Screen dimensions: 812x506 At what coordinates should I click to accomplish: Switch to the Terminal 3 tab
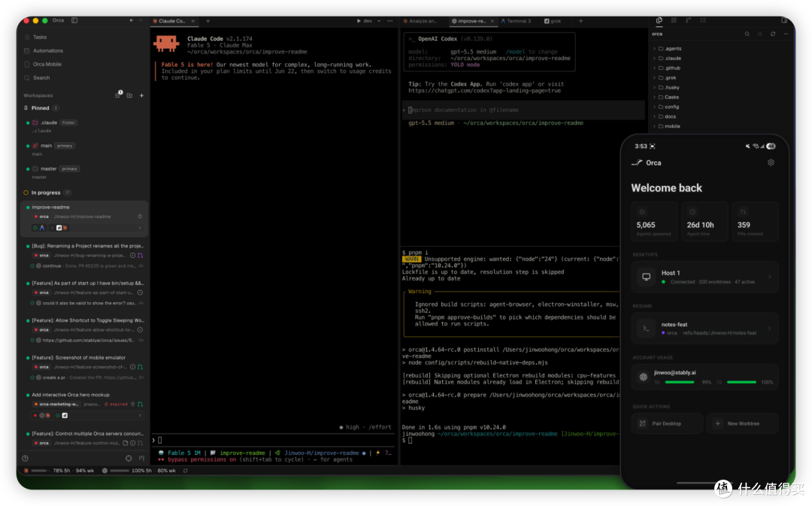[516, 21]
